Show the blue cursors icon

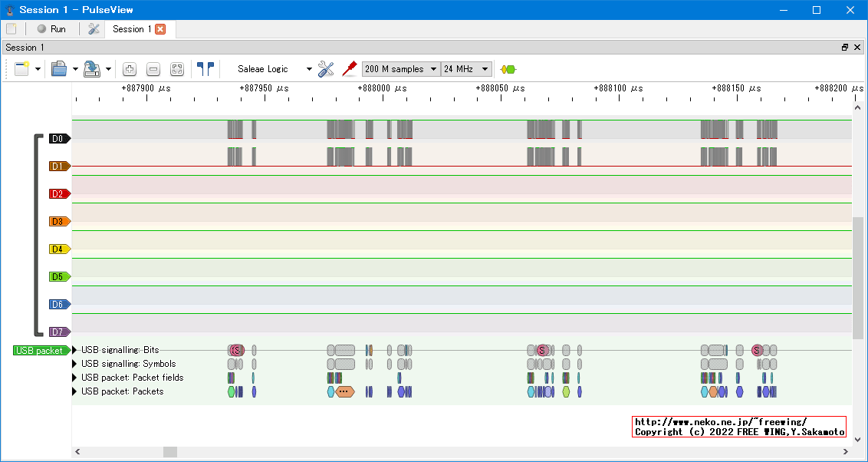pyautogui.click(x=205, y=68)
